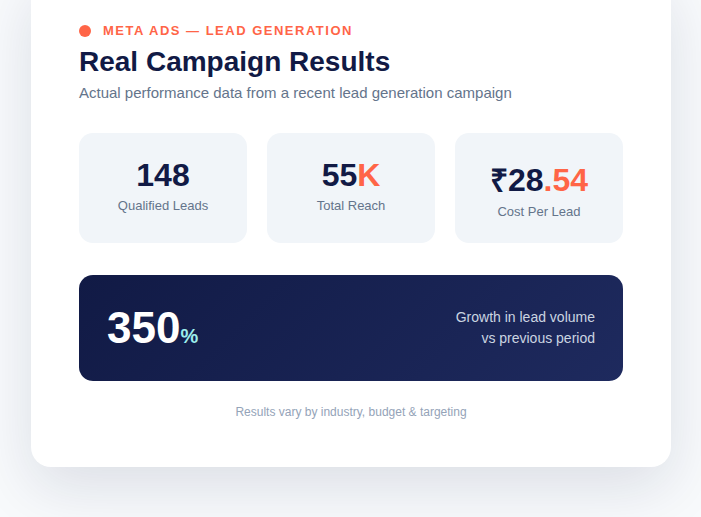The width and height of the screenshot is (701, 517).
Task: Click the dark blue growth banner
Action: pos(351,328)
